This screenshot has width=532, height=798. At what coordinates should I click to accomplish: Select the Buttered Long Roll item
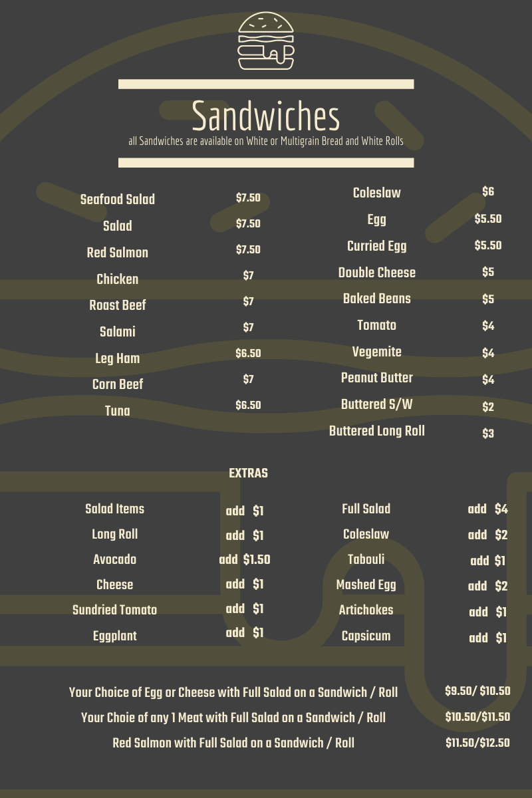click(377, 431)
